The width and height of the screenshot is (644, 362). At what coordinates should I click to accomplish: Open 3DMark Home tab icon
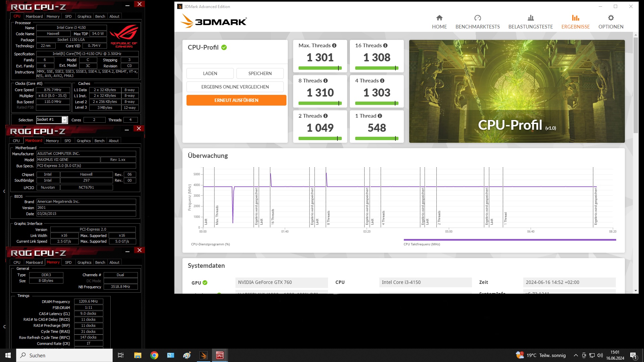click(439, 18)
